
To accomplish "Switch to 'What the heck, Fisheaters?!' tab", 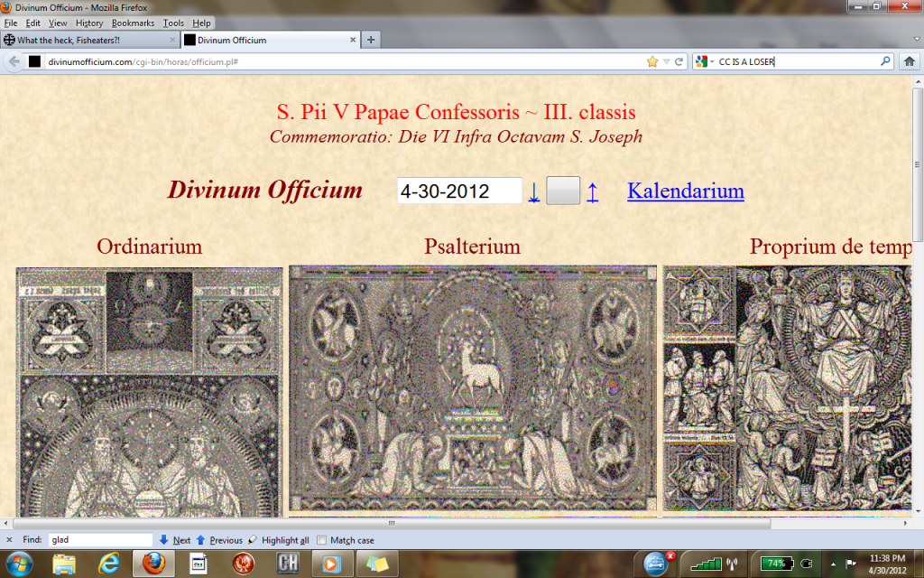I will 90,40.
